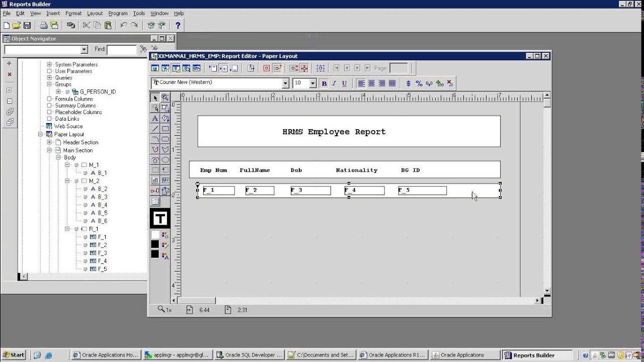Click the Print icon in main toolbar
Screen dimensions: 644x362
coord(44,25)
